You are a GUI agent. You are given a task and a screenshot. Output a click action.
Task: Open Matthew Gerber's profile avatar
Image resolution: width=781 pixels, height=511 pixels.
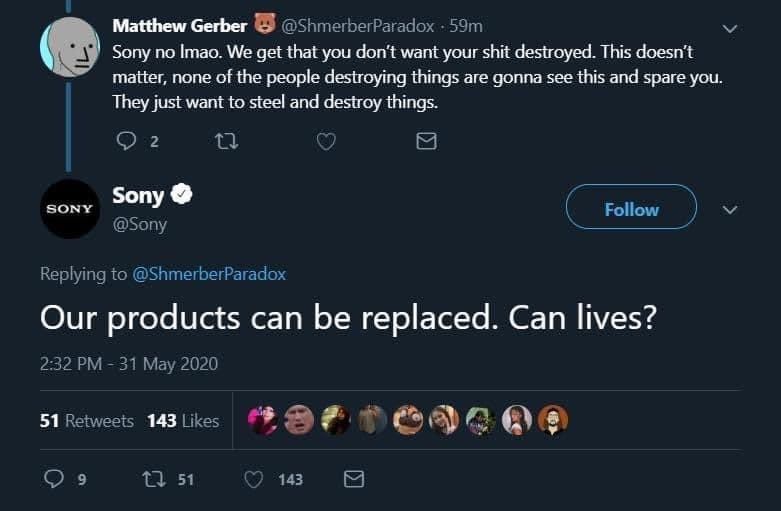[70, 46]
